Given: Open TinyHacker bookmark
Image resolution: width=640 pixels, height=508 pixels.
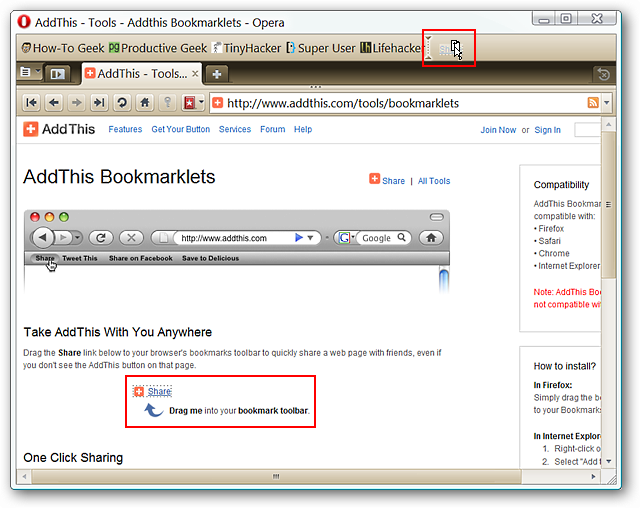Looking at the screenshot, I should [x=247, y=48].
